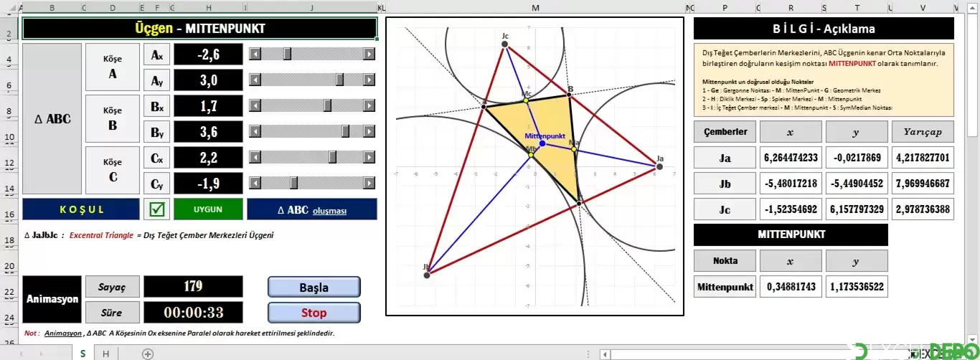This screenshot has height=360, width=980.
Task: Click the KOŞUL blue label cell
Action: click(x=81, y=209)
